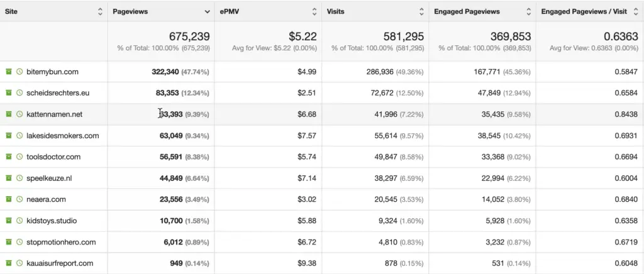Open the toolsdoctor.com site row
The image size is (644, 274).
click(53, 156)
